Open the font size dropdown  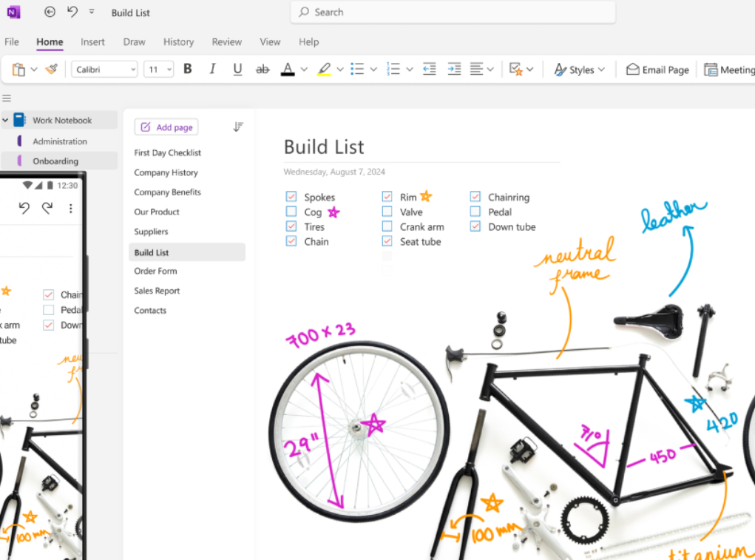[169, 70]
